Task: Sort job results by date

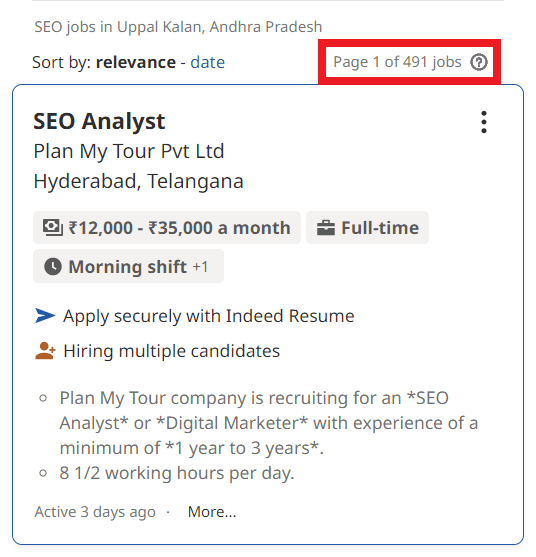Action: pyautogui.click(x=207, y=62)
